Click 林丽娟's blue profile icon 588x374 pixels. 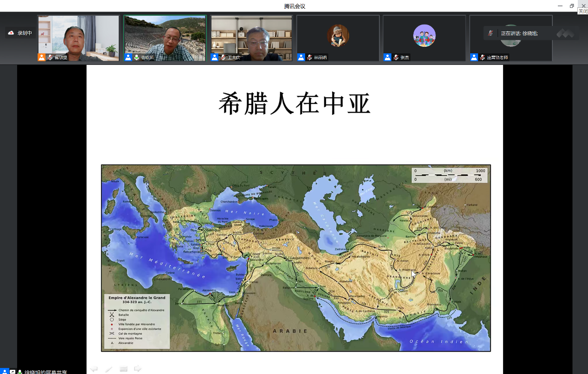301,57
